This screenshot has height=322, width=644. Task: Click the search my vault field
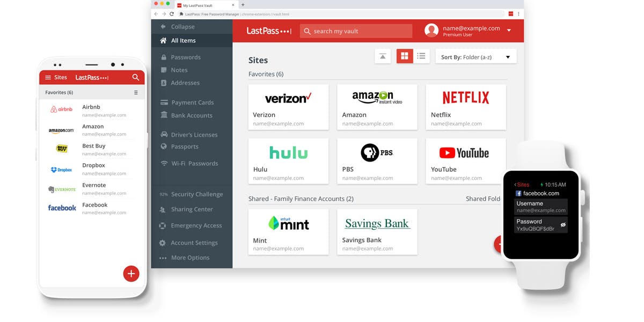pyautogui.click(x=356, y=31)
